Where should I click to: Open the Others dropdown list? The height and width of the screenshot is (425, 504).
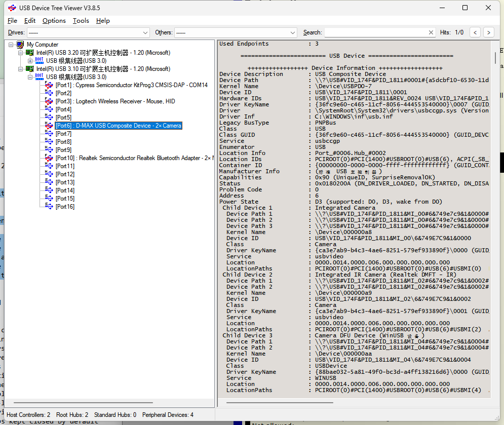click(x=293, y=32)
